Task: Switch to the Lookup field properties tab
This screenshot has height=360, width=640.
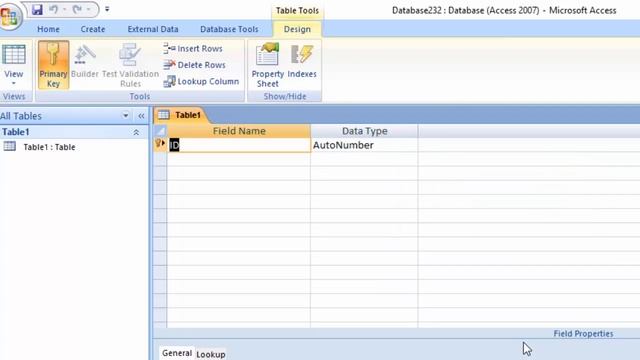Action: 211,354
